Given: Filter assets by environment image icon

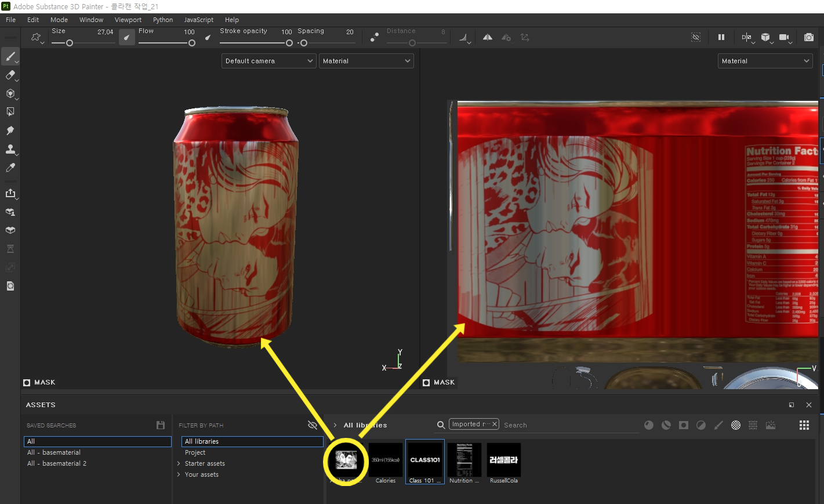Looking at the screenshot, I should coord(771,425).
